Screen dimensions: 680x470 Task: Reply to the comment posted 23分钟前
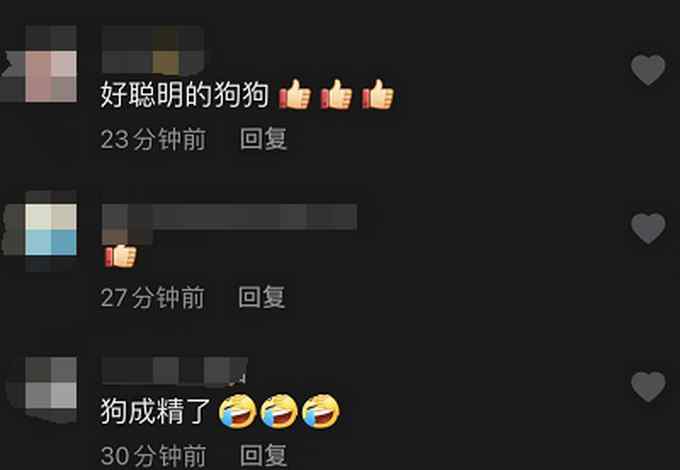point(263,139)
